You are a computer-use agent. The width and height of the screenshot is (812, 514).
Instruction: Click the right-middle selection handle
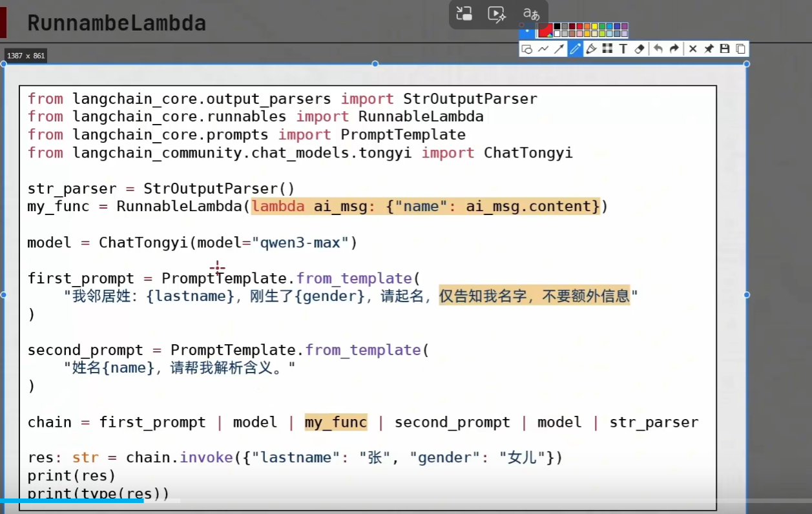point(747,295)
